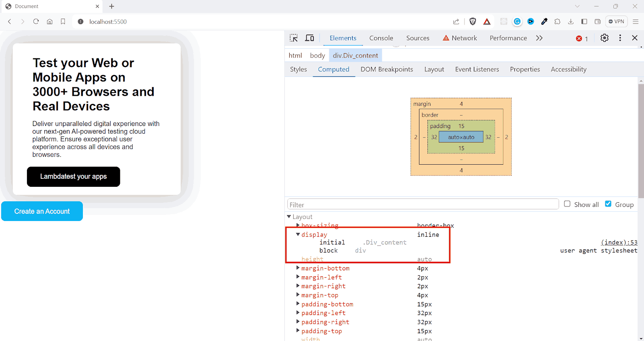Viewport: 644px width, 341px height.
Task: Show more DevTools tabs chevron
Action: coord(539,38)
